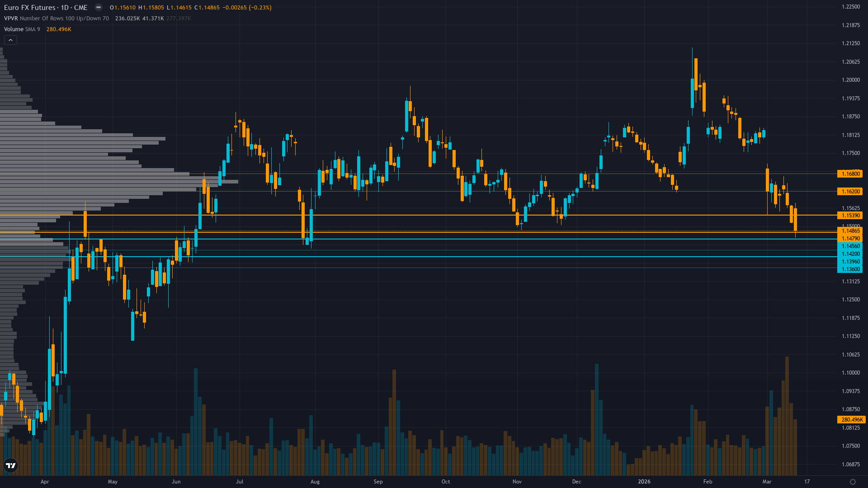
Task: Click the 1.16200 price label on the right axis
Action: click(850, 191)
